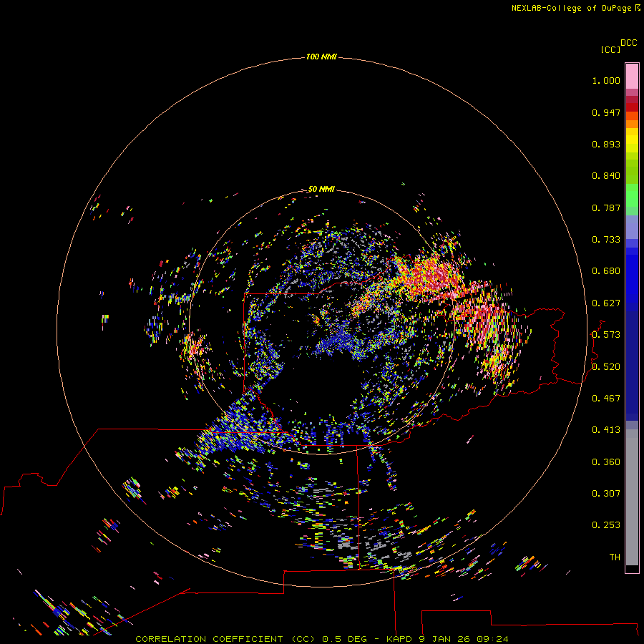Viewport: 644px width, 644px height.
Task: Click the 0.893 scale value
Action: click(606, 144)
